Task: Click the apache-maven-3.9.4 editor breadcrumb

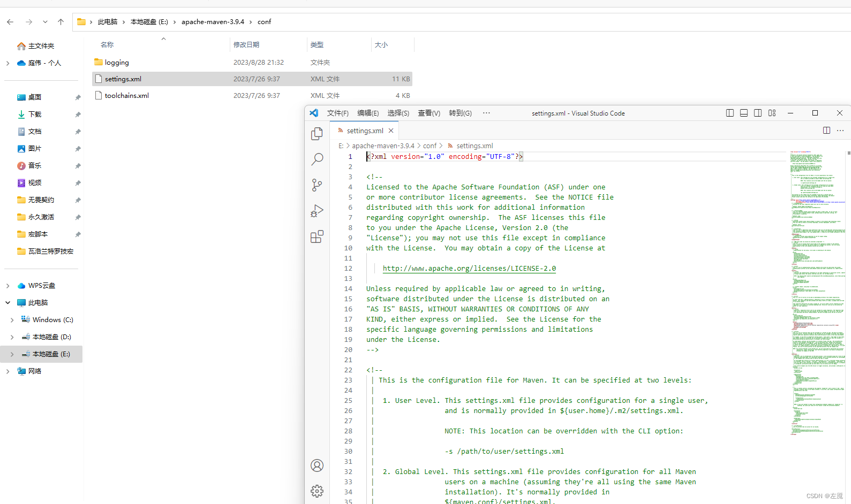Action: point(383,146)
